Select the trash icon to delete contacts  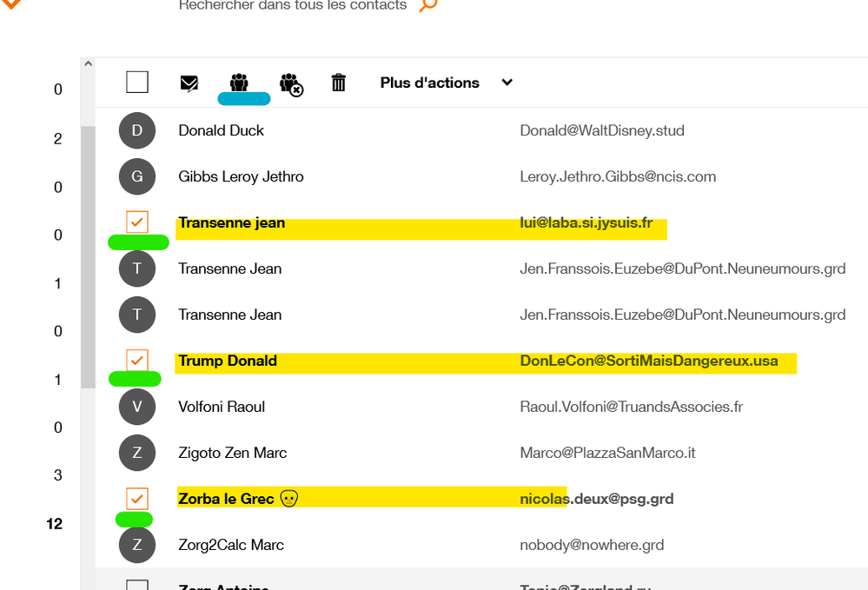338,83
